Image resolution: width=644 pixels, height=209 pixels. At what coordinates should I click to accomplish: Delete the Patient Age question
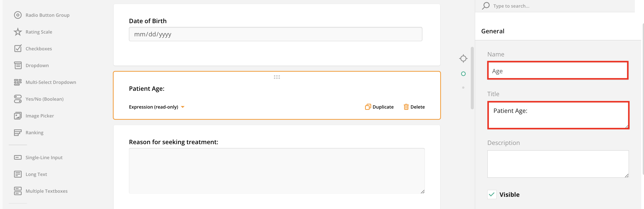coord(414,107)
